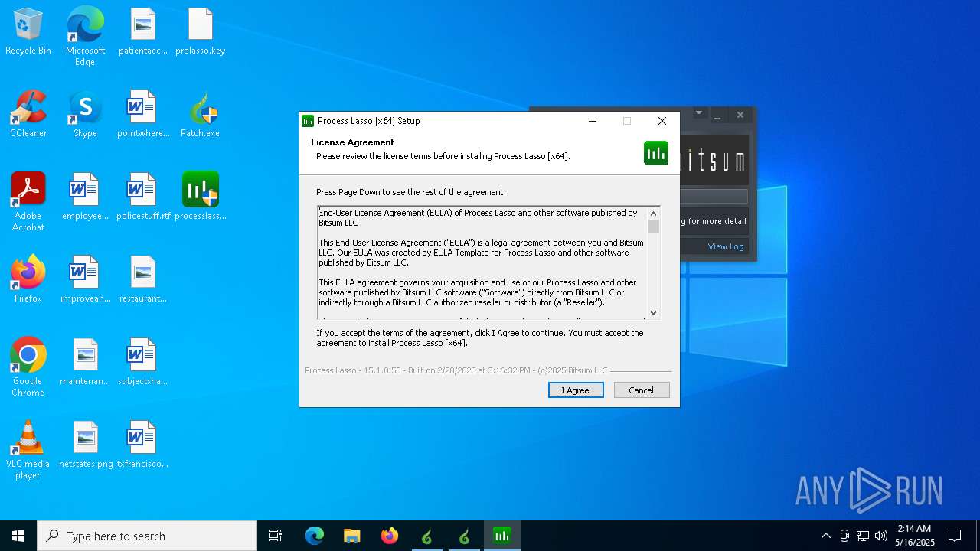This screenshot has height=551, width=980.
Task: Open Edge from the taskbar
Action: (315, 536)
